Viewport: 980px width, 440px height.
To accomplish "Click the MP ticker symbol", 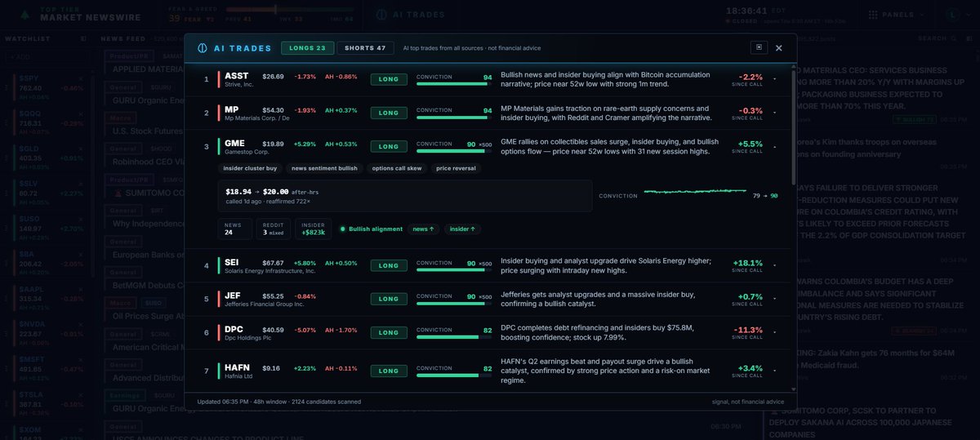I will [x=231, y=109].
